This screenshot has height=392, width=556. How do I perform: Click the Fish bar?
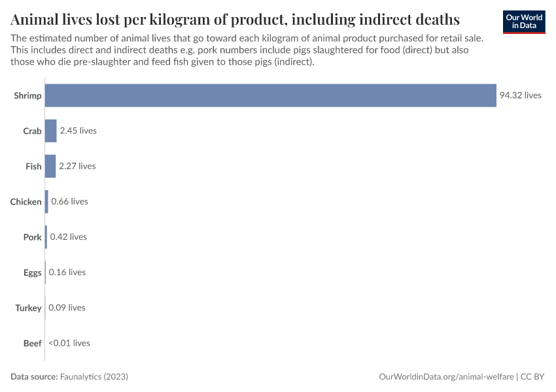(x=50, y=166)
